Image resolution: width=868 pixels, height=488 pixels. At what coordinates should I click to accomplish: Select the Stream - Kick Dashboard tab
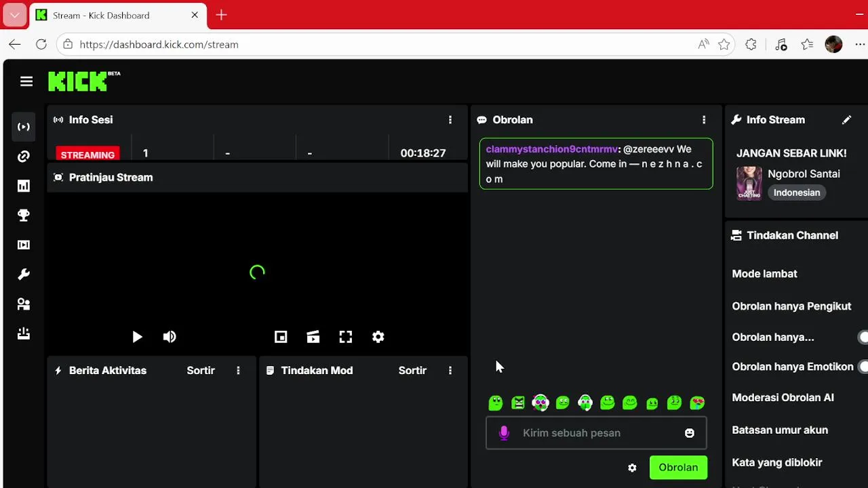[118, 15]
